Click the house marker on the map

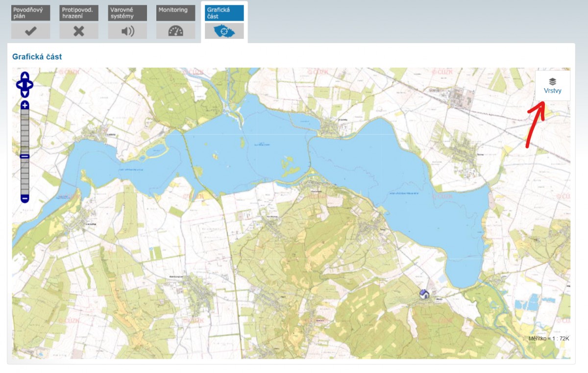pyautogui.click(x=424, y=294)
